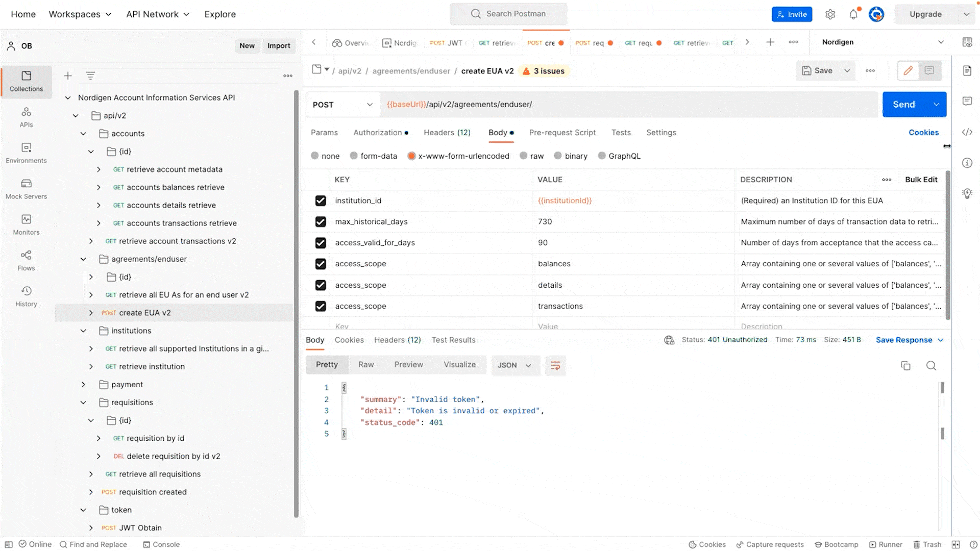Open the code snippet icon in right sidebar
This screenshot has width=980, height=551.
click(967, 132)
